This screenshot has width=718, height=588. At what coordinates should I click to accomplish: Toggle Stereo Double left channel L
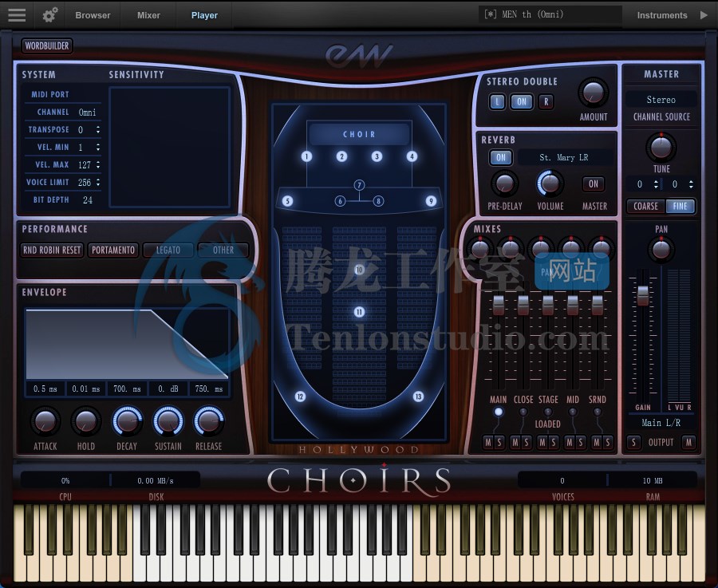pyautogui.click(x=497, y=101)
